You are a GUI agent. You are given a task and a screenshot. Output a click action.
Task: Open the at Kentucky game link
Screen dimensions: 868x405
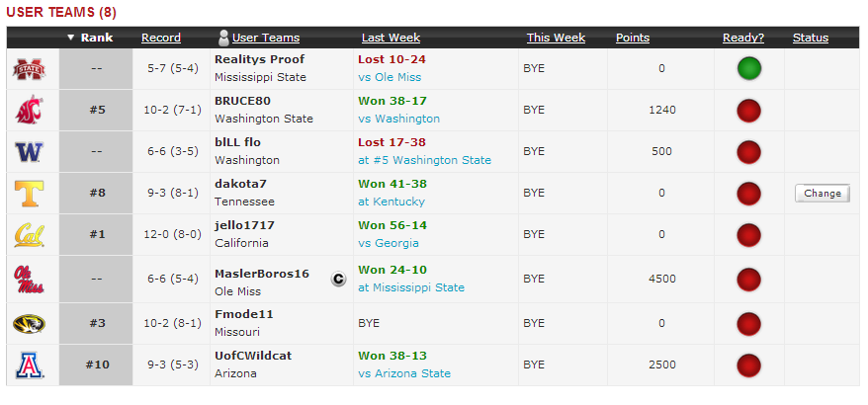[391, 202]
